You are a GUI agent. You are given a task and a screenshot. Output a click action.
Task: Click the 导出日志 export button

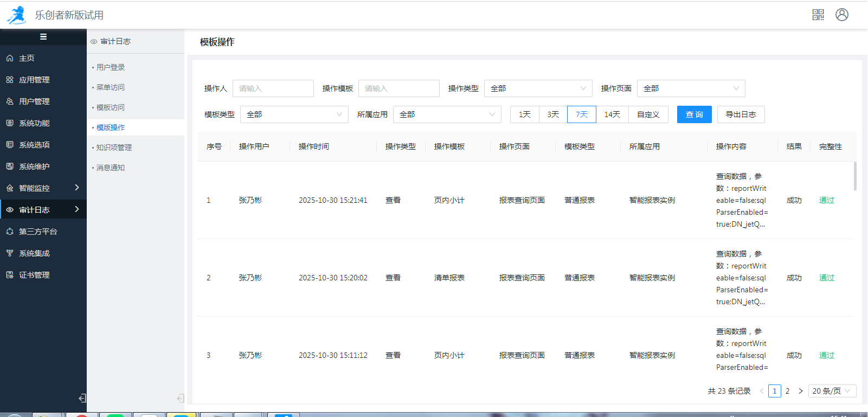[741, 114]
